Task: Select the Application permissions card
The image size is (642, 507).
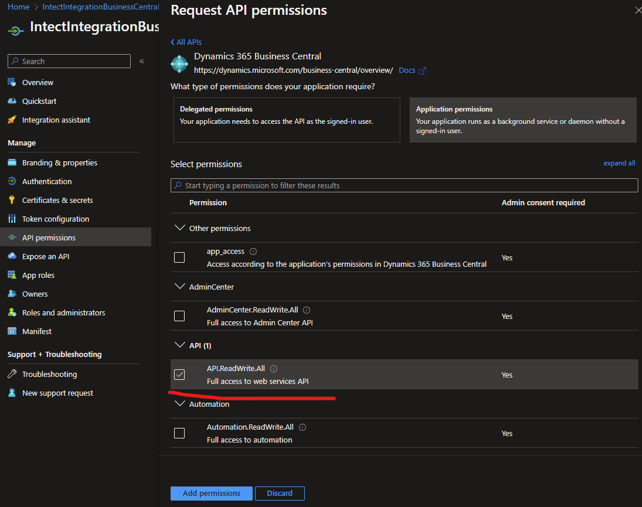Action: click(523, 120)
